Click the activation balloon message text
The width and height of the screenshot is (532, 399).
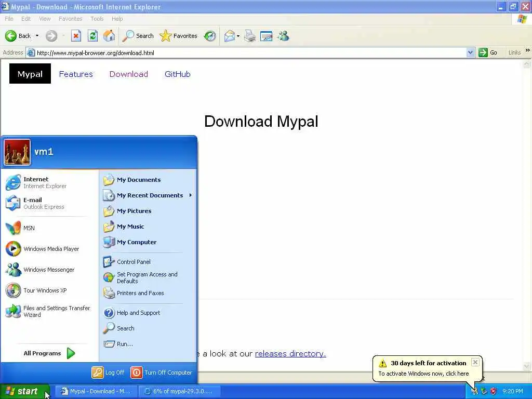(x=423, y=373)
